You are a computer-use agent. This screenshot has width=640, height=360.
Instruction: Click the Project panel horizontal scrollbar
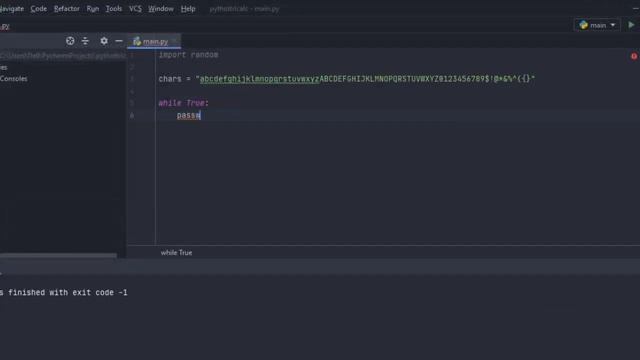pos(58,256)
